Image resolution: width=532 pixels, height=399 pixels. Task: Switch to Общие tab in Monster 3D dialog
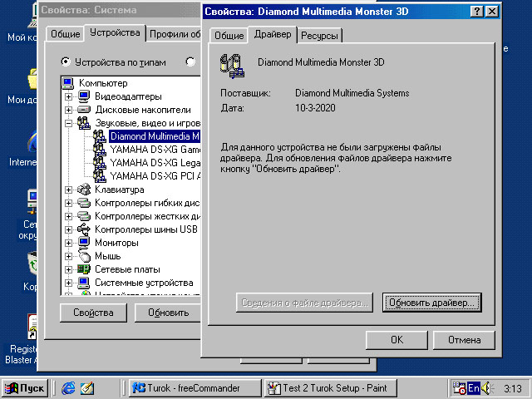229,36
